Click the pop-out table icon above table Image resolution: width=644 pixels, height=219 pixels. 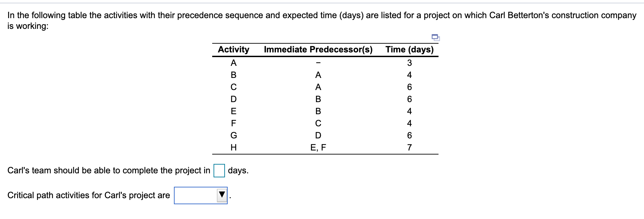point(435,37)
